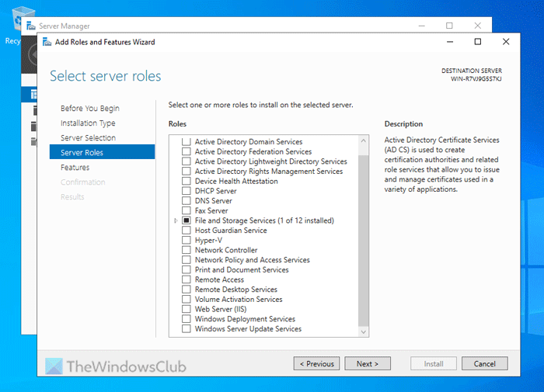Check Remote Desktop Services role
Image resolution: width=544 pixels, height=392 pixels.
pos(187,289)
